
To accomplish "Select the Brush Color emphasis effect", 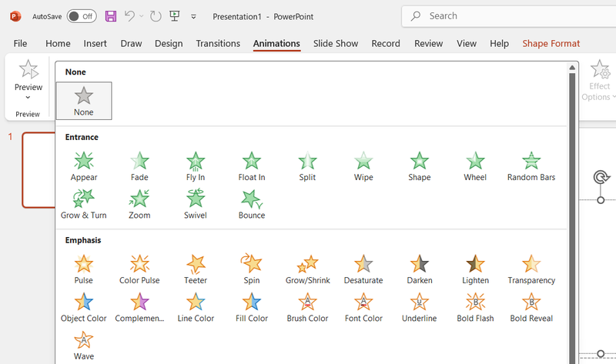I will pos(307,308).
